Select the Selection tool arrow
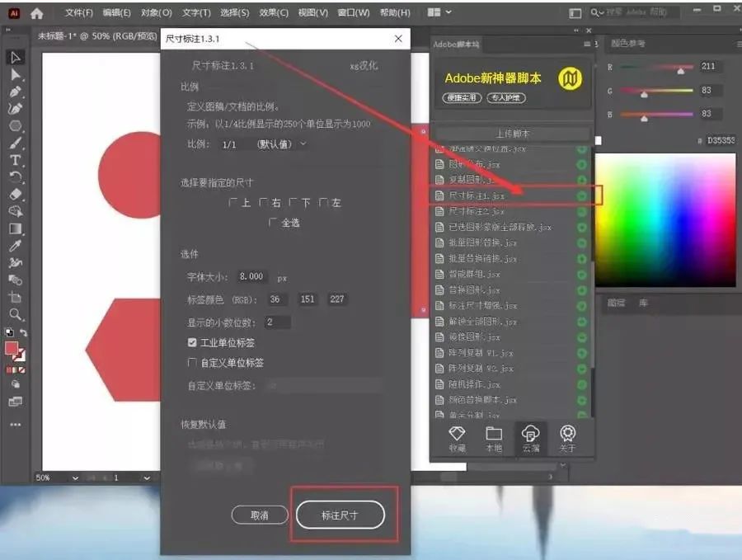 click(16, 57)
